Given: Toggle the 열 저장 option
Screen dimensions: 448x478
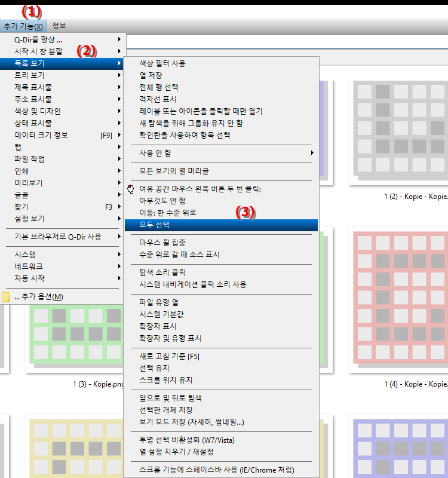Looking at the screenshot, I should tap(221, 75).
